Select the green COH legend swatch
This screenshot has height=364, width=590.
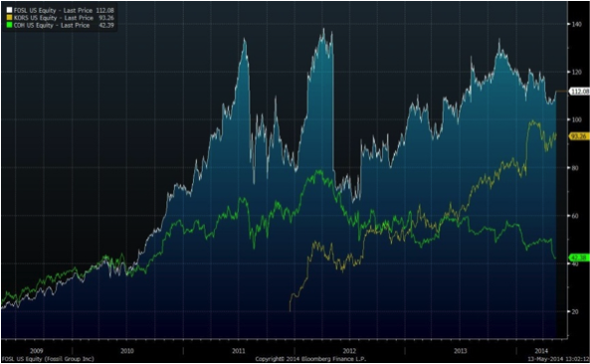click(9, 25)
